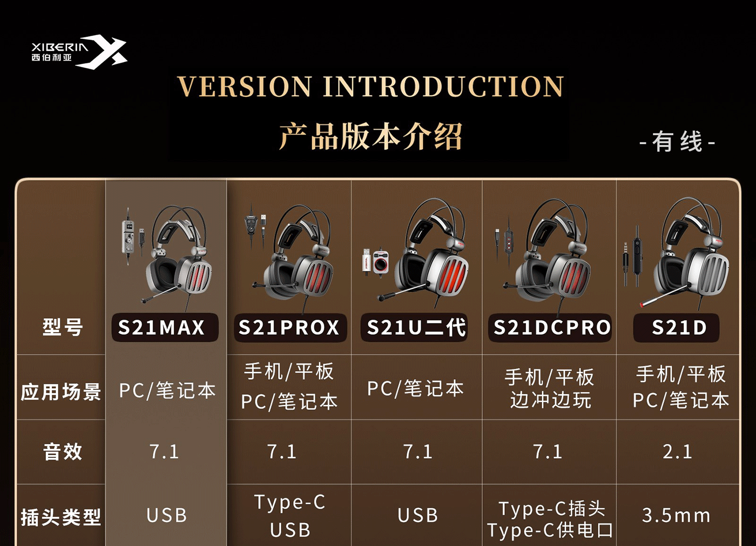Viewport: 756px width, 546px height.
Task: Click the S21D model label
Action: pos(677,327)
